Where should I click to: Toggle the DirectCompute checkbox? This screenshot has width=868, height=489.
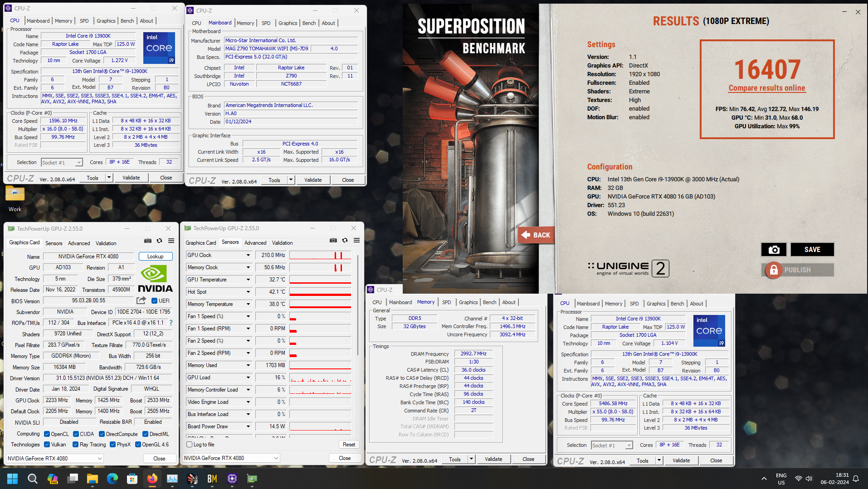102,434
